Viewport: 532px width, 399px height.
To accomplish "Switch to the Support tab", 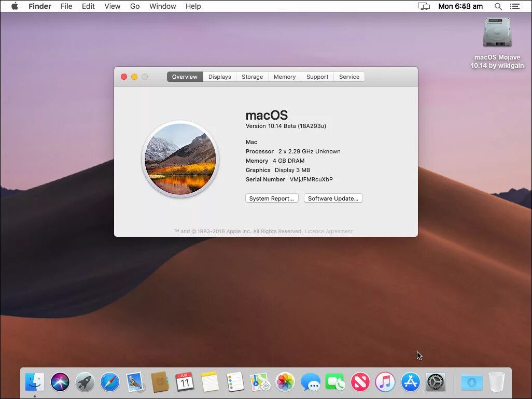I will (x=317, y=77).
